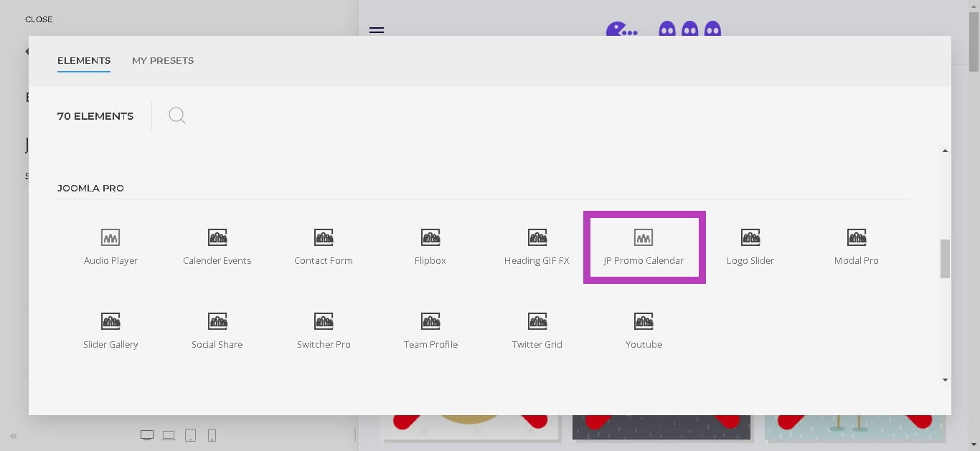The width and height of the screenshot is (980, 451).
Task: Collapse the sidebar with double chevron
Action: coord(14,435)
